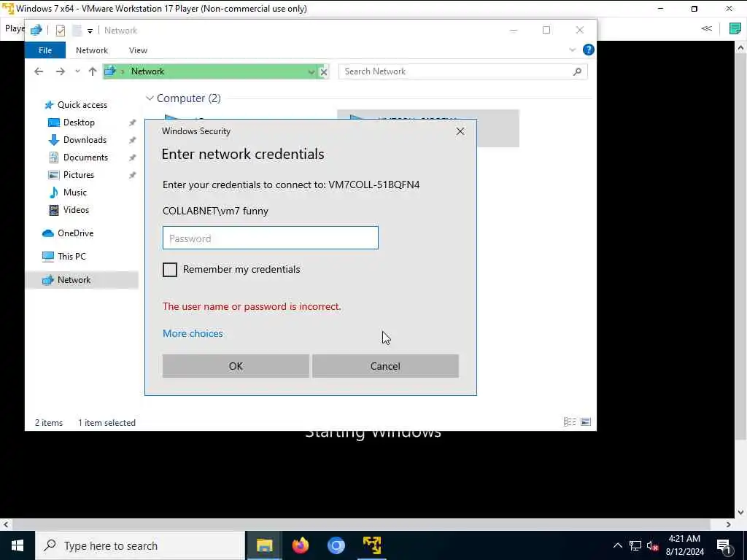
Task: Launch Chrome from the taskbar
Action: click(x=336, y=545)
